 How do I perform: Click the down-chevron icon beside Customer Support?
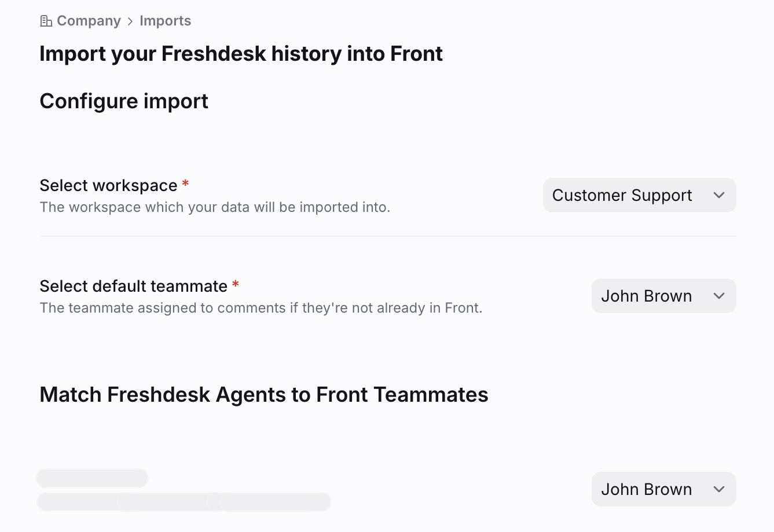pyautogui.click(x=718, y=195)
